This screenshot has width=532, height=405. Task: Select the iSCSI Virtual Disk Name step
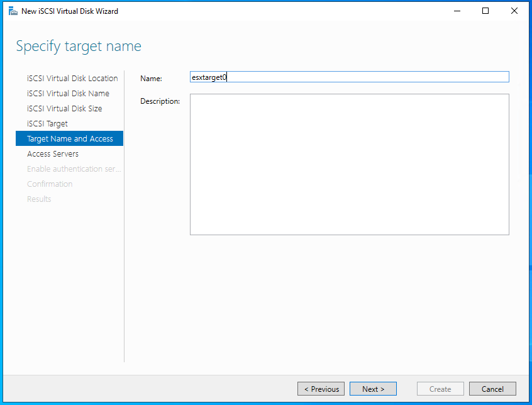(68, 94)
